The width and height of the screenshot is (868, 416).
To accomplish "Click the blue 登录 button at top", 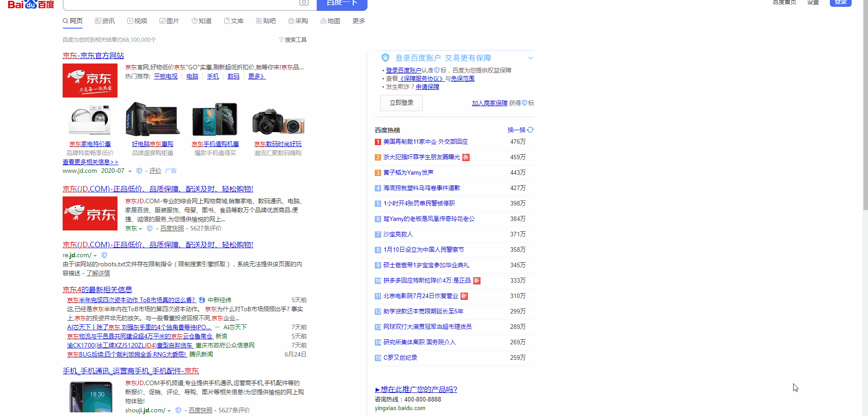I will pos(841,3).
